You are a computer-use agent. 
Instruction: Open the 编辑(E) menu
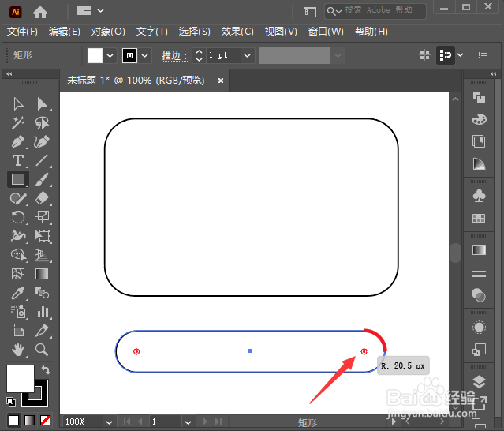point(65,32)
